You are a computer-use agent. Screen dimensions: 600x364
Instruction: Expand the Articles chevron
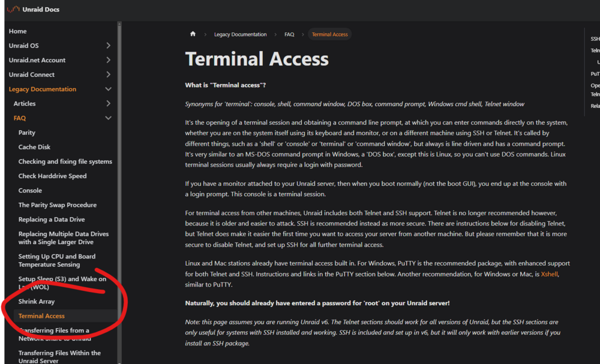[108, 104]
